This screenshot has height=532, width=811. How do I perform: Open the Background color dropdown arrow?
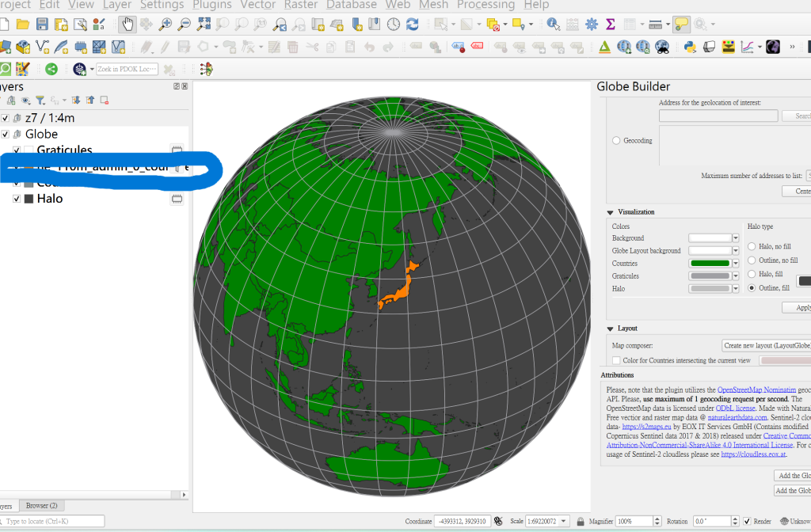point(736,238)
